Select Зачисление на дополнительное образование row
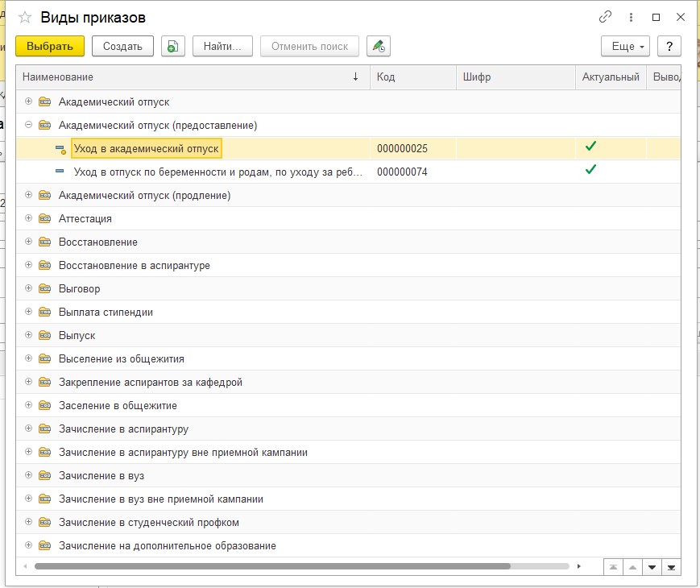700x588 pixels. pos(348,545)
